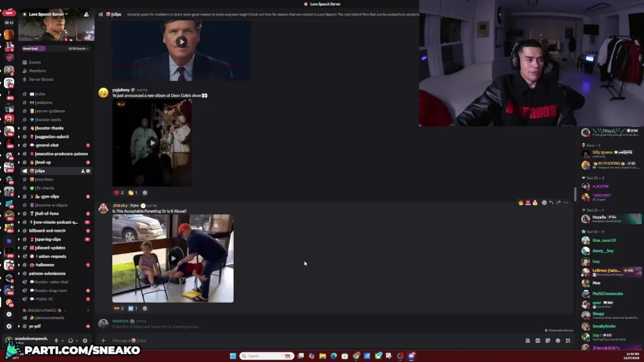Play the parenting video by JEW.elry
Viewport: 644px width, 362px height.
173,258
